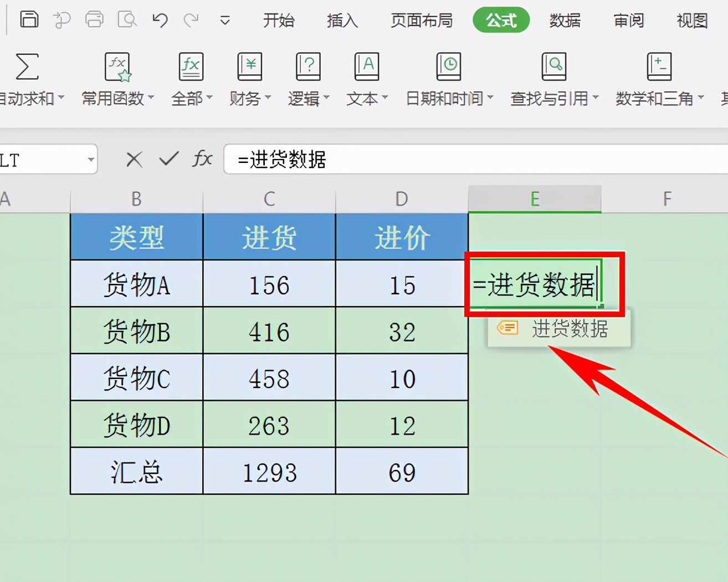Cancel the formula entry with X button
The width and height of the screenshot is (728, 582).
pyautogui.click(x=134, y=160)
